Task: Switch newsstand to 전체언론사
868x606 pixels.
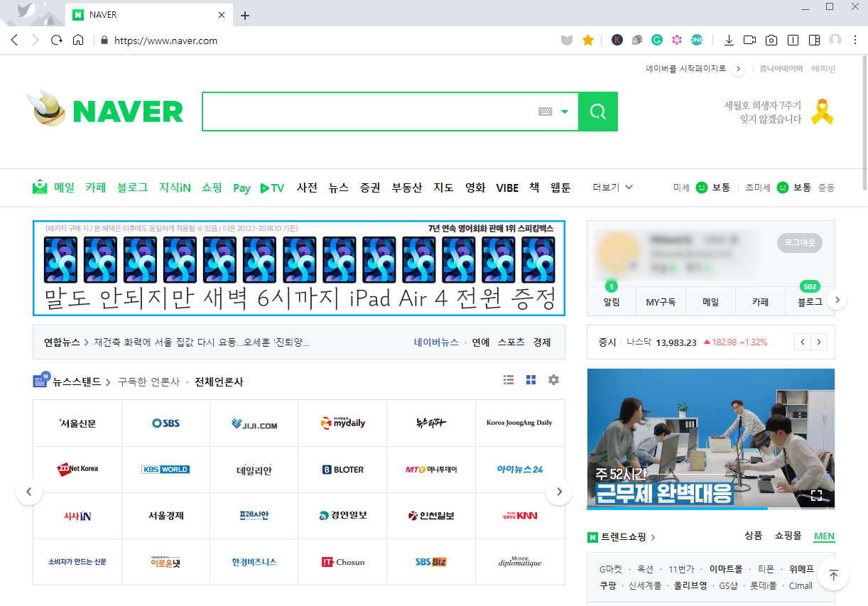Action: click(x=219, y=382)
